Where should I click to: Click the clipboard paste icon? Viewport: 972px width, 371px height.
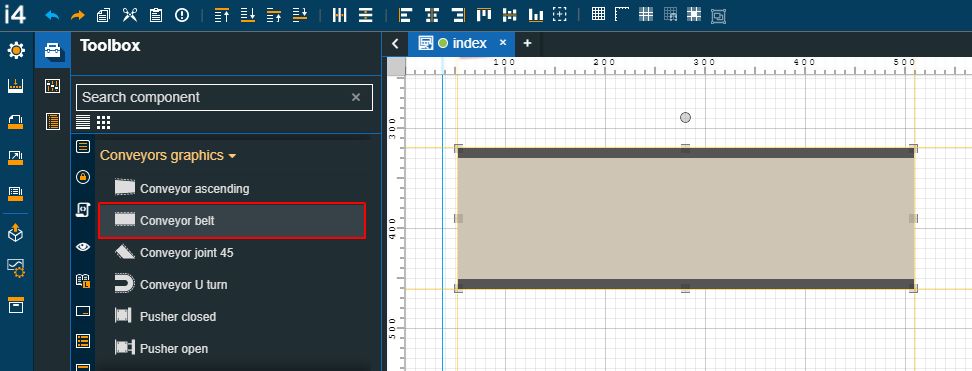[x=156, y=16]
